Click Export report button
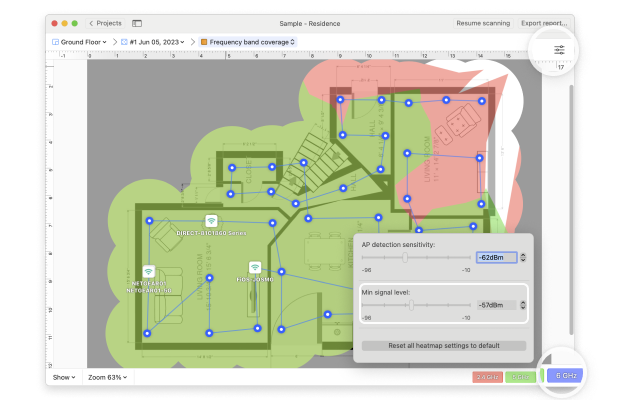Viewport: 620px width, 400px height. 544,23
